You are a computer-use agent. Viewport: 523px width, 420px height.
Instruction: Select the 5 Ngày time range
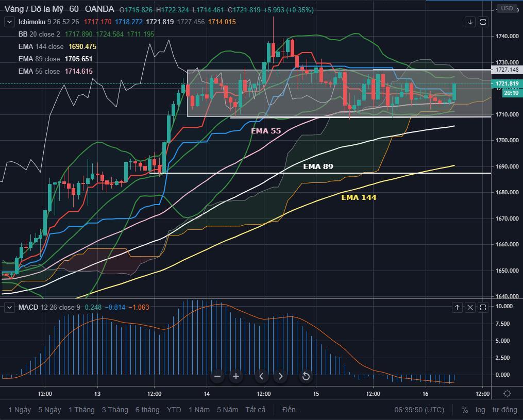[49, 410]
